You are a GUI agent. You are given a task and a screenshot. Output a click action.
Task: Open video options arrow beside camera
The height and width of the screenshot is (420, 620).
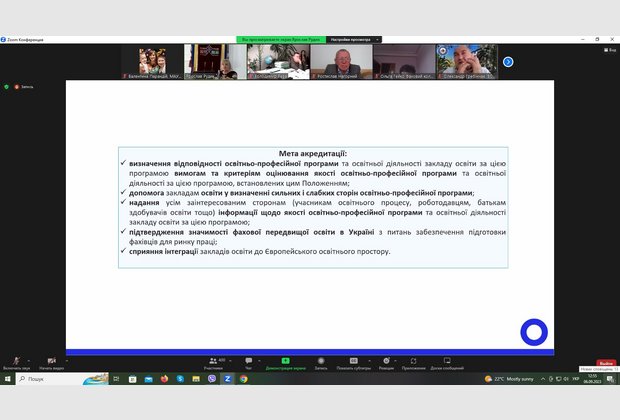66,361
